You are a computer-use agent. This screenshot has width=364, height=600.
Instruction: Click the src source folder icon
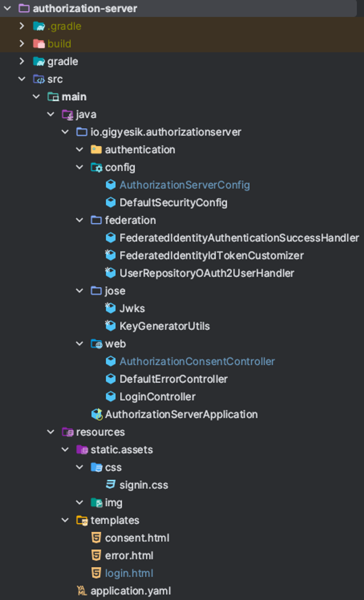[x=39, y=79]
